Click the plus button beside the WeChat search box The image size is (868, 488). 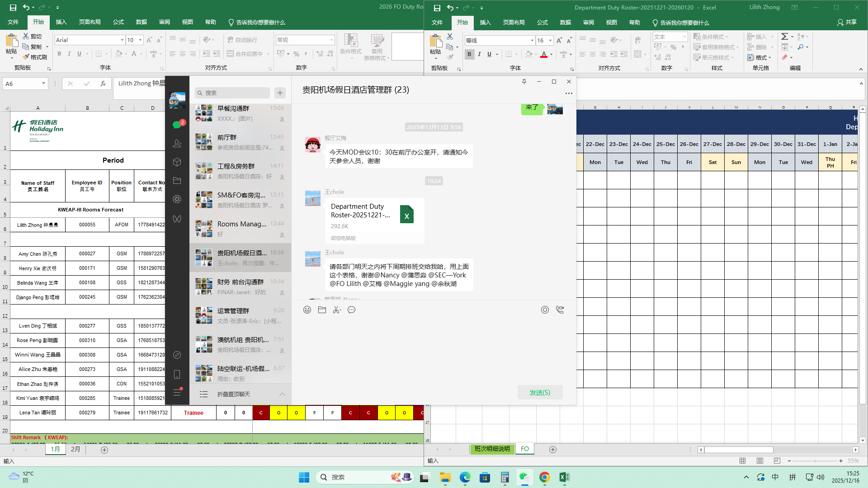coord(280,93)
